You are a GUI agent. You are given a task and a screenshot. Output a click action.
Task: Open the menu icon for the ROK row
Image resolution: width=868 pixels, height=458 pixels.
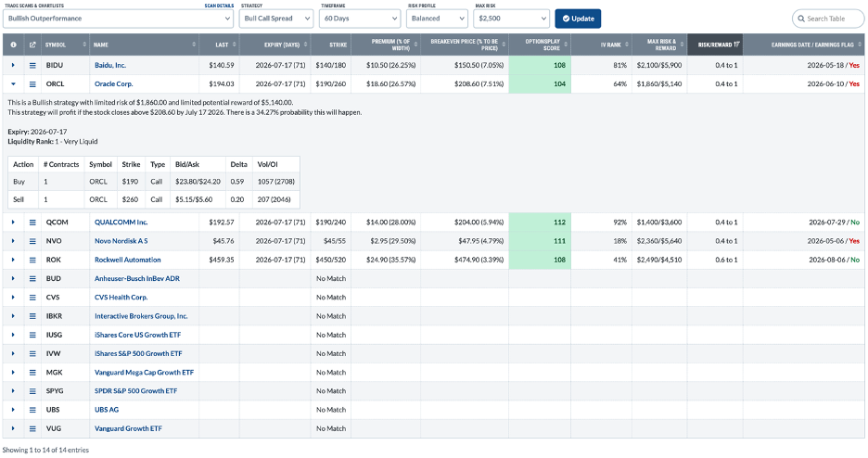[32, 260]
